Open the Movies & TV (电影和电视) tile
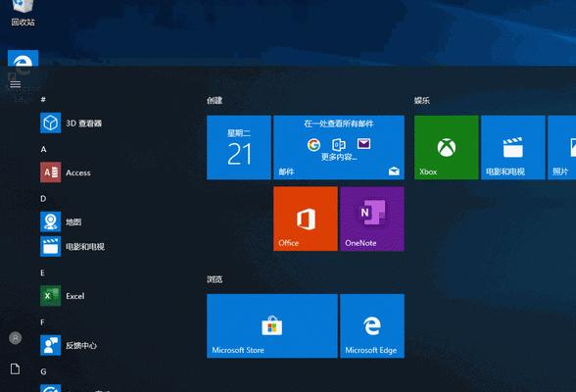The width and height of the screenshot is (576, 392). pyautogui.click(x=513, y=147)
